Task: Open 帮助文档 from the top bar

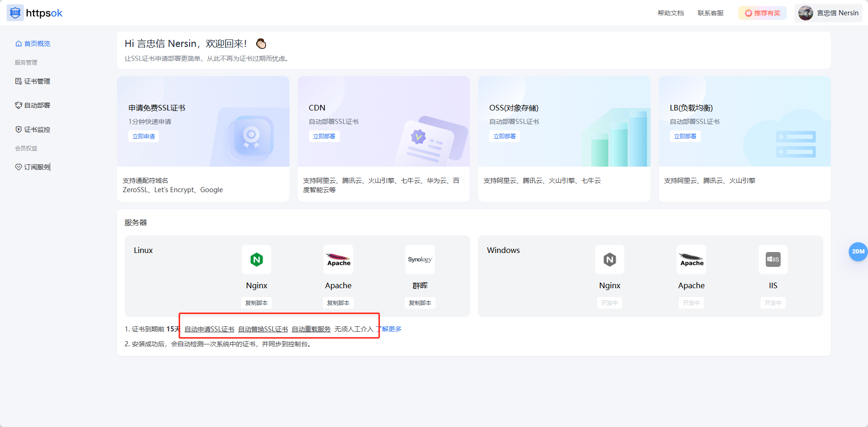Action: click(x=671, y=13)
